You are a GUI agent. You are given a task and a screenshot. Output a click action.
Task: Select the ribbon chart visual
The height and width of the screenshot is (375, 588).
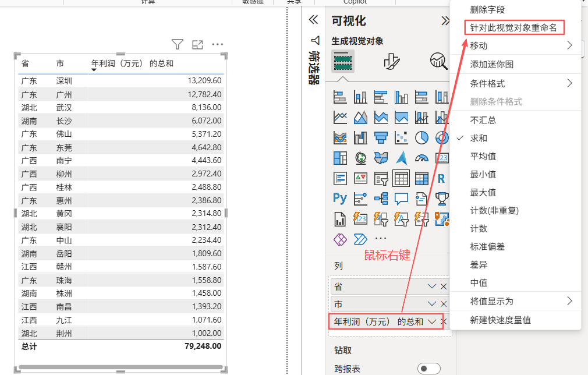pyautogui.click(x=340, y=138)
